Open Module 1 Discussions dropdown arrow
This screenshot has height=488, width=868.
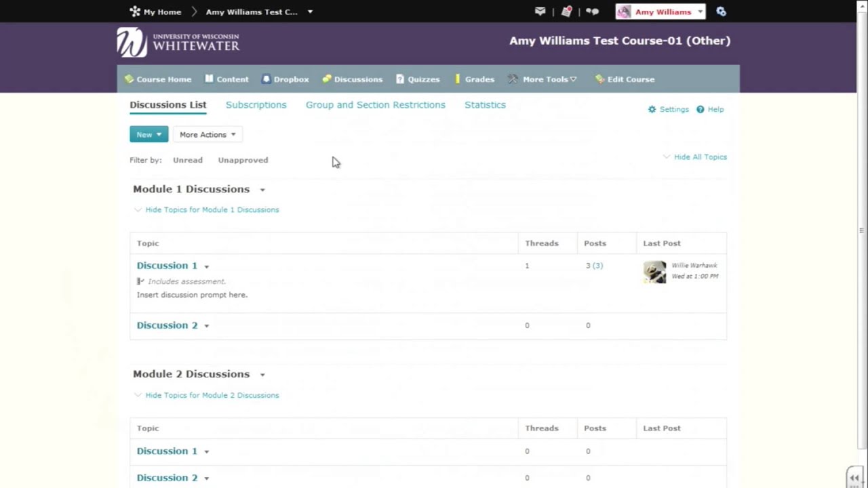(x=262, y=190)
